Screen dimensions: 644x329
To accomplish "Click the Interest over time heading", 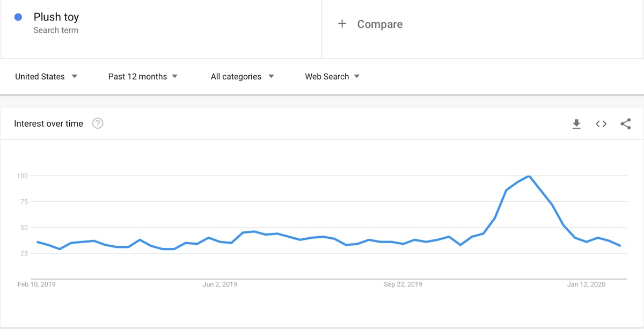I will [x=49, y=123].
